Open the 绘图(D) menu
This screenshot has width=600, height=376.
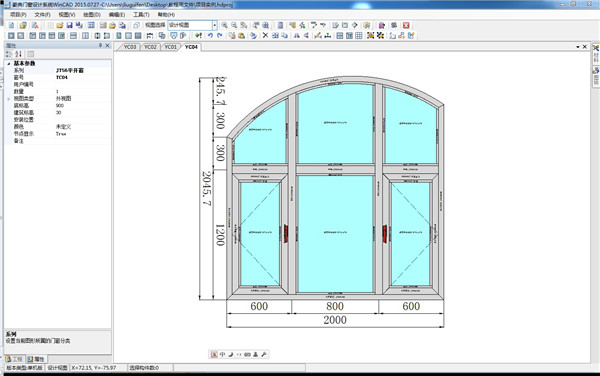point(92,15)
